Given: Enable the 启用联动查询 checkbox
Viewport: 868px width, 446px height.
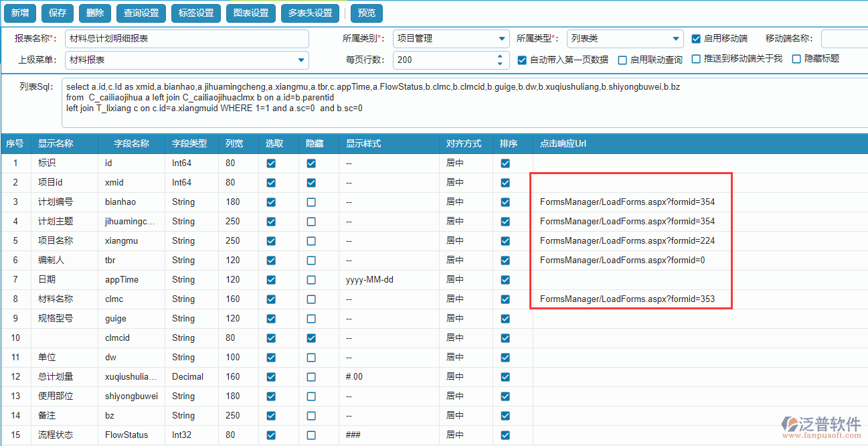Looking at the screenshot, I should [622, 60].
